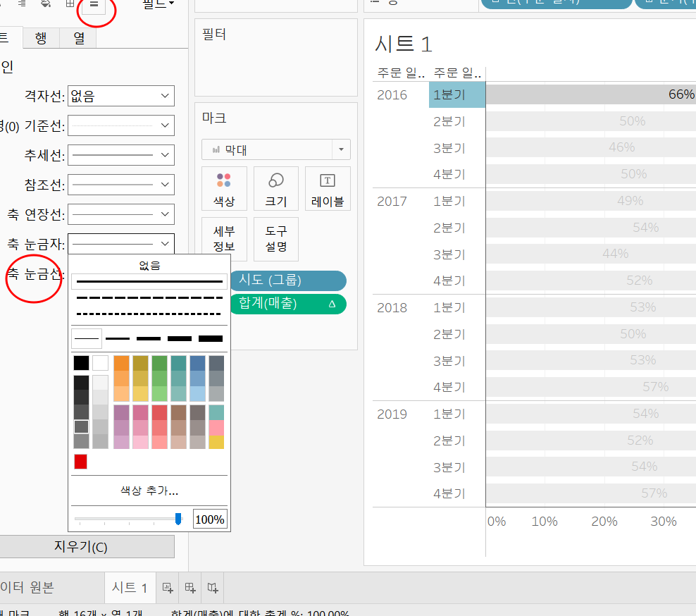Select 없음 in the line popup

(149, 266)
